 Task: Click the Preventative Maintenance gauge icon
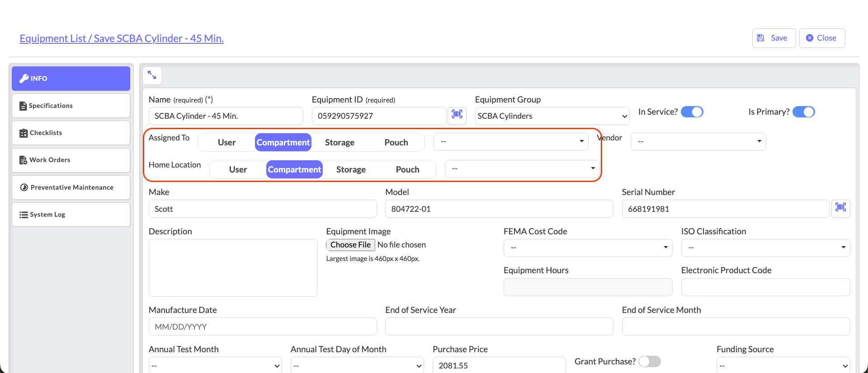[24, 187]
